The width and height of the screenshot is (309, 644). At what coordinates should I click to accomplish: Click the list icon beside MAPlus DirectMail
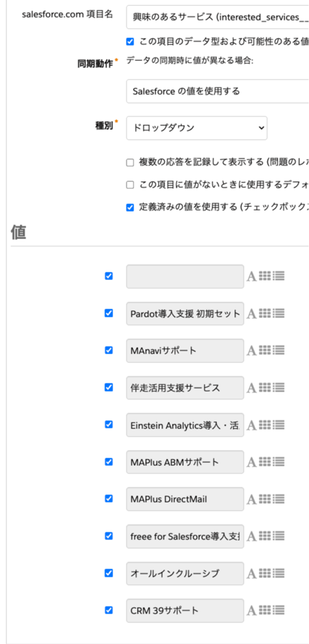(x=279, y=499)
